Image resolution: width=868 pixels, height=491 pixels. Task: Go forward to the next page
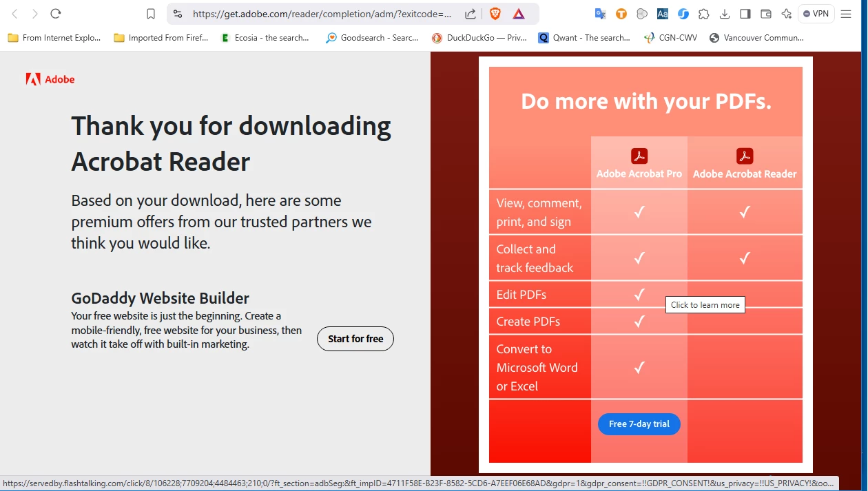(35, 14)
